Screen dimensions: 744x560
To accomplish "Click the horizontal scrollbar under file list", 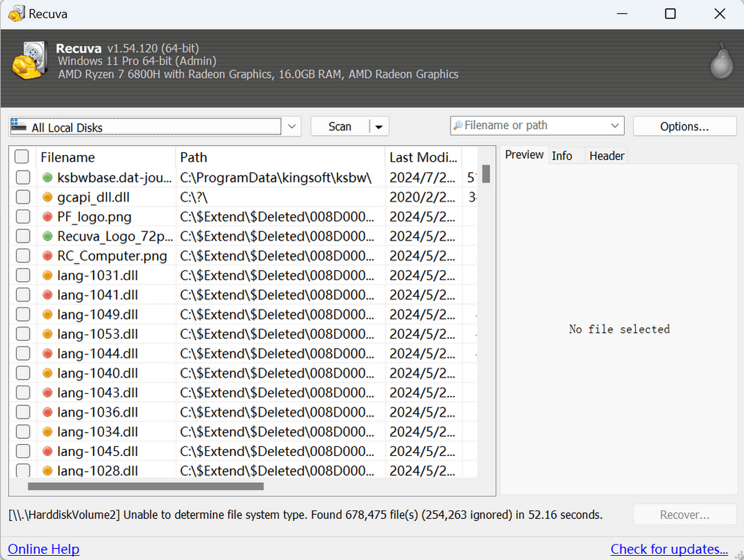I will pos(145,486).
